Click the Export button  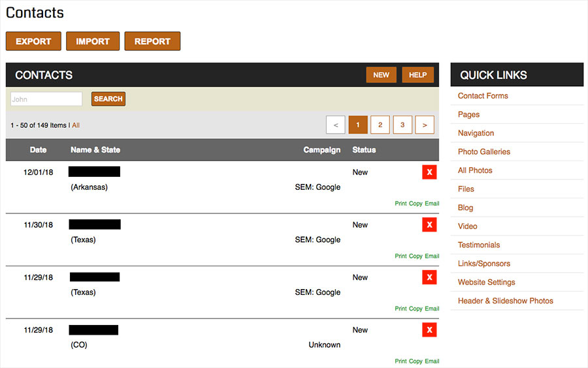coord(33,41)
